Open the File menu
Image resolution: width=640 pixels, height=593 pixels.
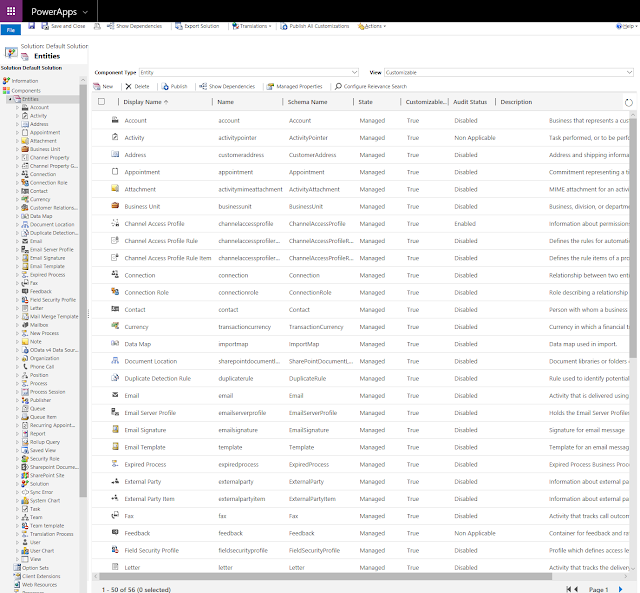pos(11,30)
